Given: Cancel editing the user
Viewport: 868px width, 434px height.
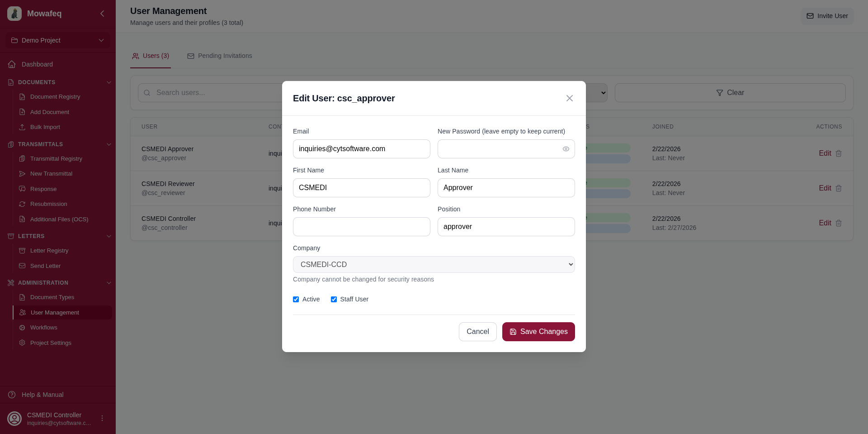Looking at the screenshot, I should pos(477,331).
